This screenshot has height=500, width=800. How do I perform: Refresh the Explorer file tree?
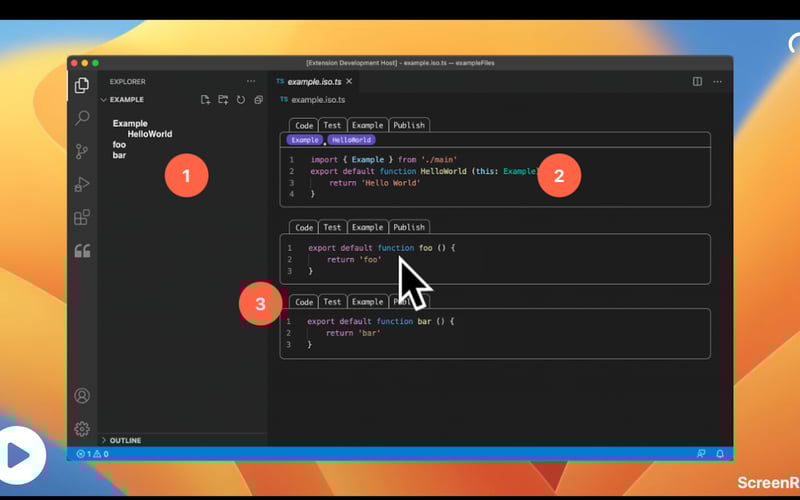(241, 99)
